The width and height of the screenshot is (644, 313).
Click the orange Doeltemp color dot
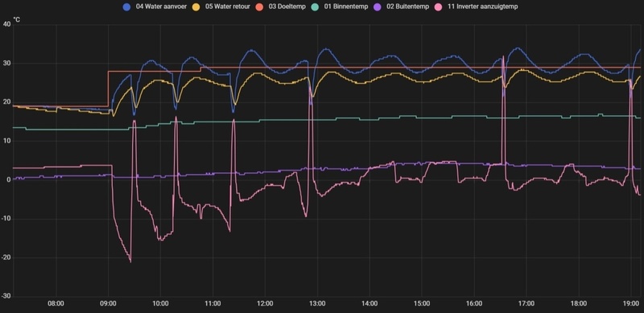point(260,6)
